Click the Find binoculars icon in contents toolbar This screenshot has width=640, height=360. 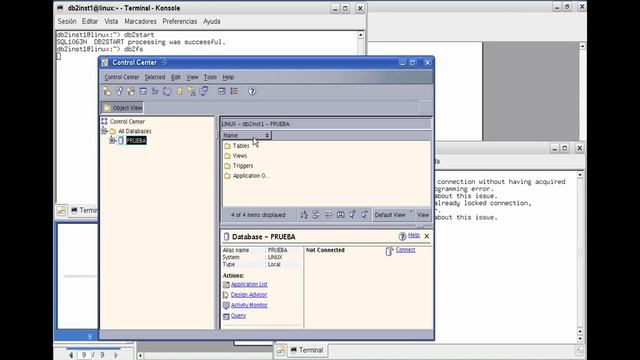point(340,215)
